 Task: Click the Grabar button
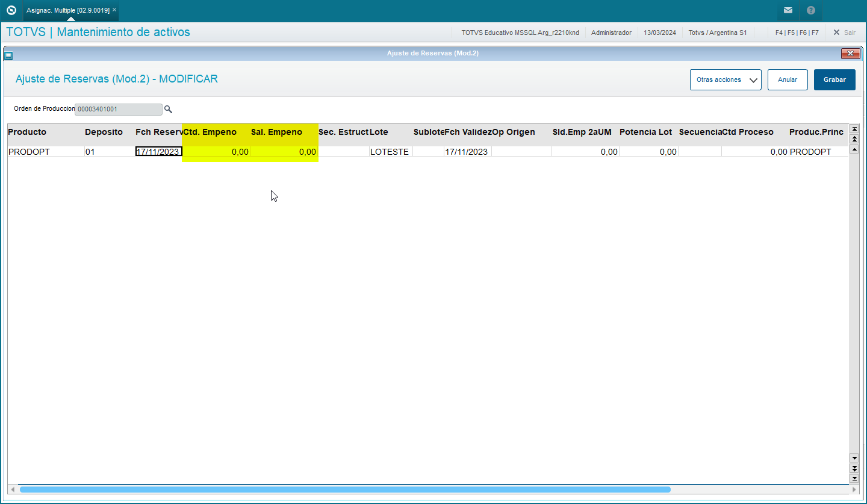(834, 79)
